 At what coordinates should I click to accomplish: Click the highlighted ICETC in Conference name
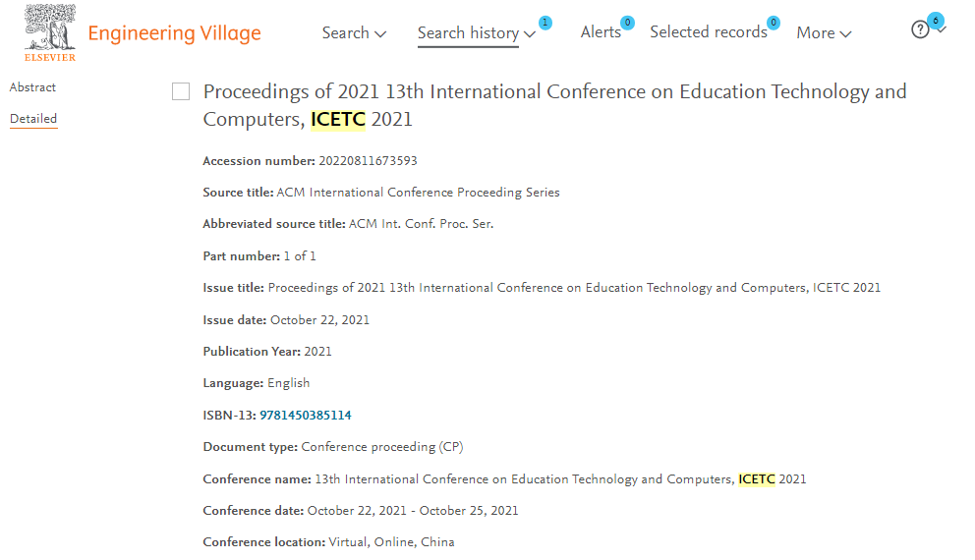pos(757,479)
